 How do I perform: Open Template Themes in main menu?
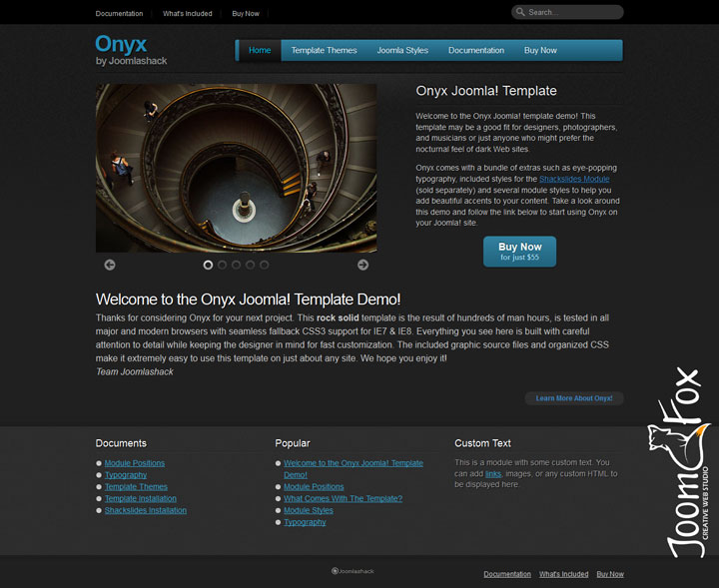point(324,50)
